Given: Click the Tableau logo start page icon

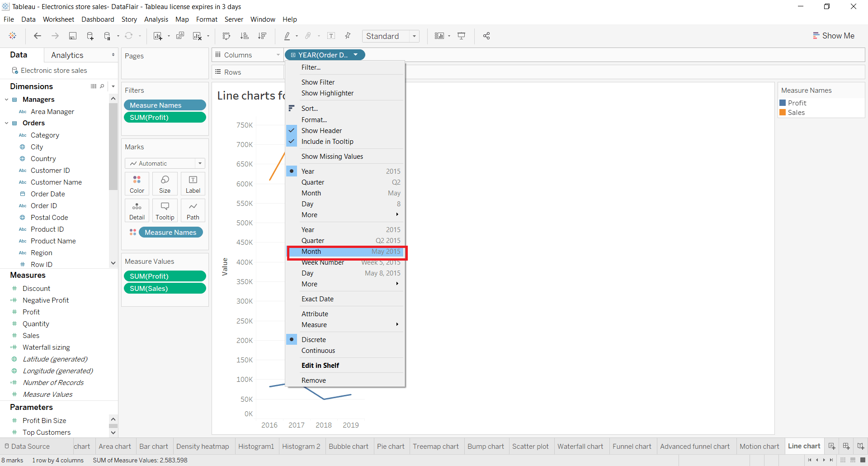Looking at the screenshot, I should click(13, 36).
